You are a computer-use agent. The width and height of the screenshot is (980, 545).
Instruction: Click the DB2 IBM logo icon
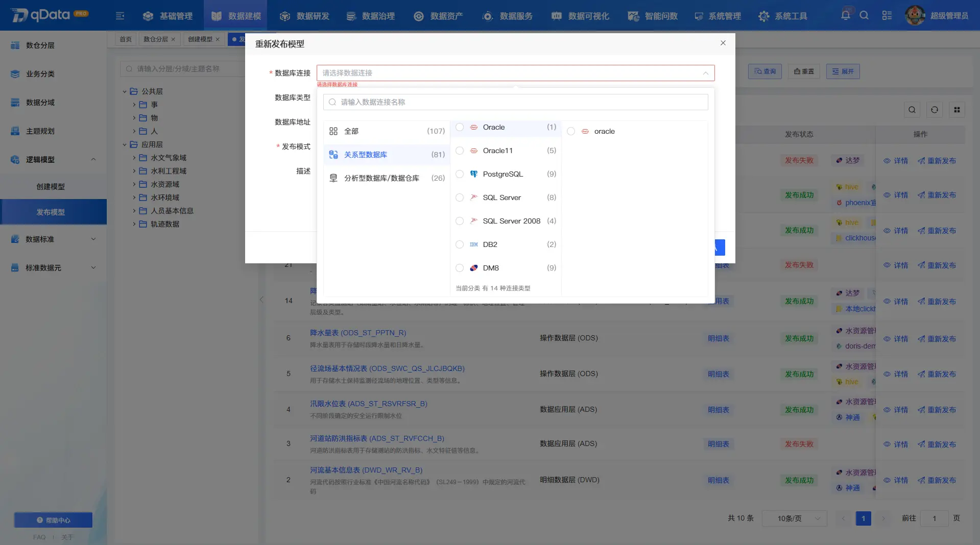click(x=474, y=244)
